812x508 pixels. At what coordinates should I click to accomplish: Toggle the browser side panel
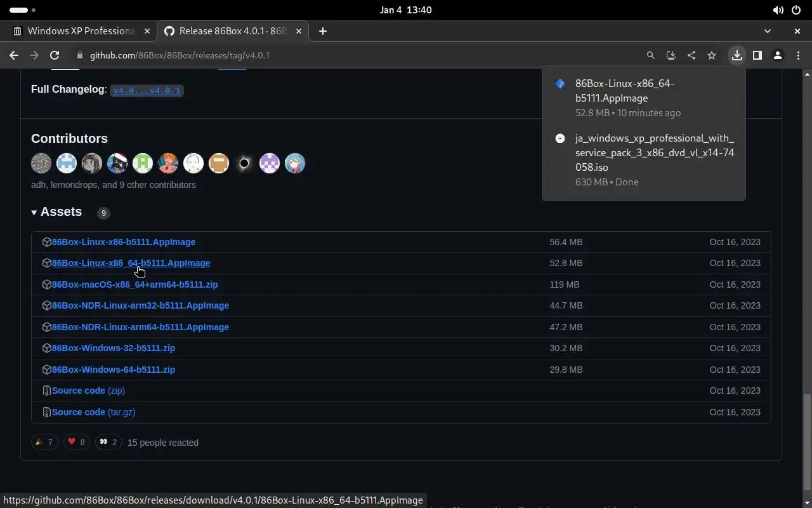tap(757, 55)
